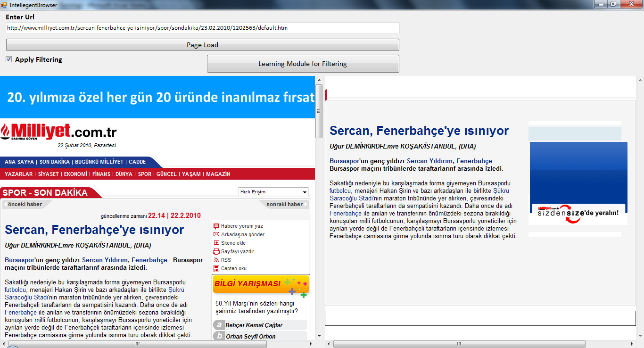Select FİNANS in red navigation bar

pyautogui.click(x=101, y=174)
